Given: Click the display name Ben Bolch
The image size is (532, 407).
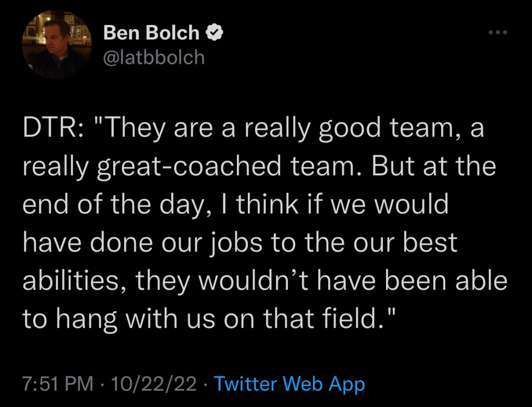Looking at the screenshot, I should click(x=151, y=33).
